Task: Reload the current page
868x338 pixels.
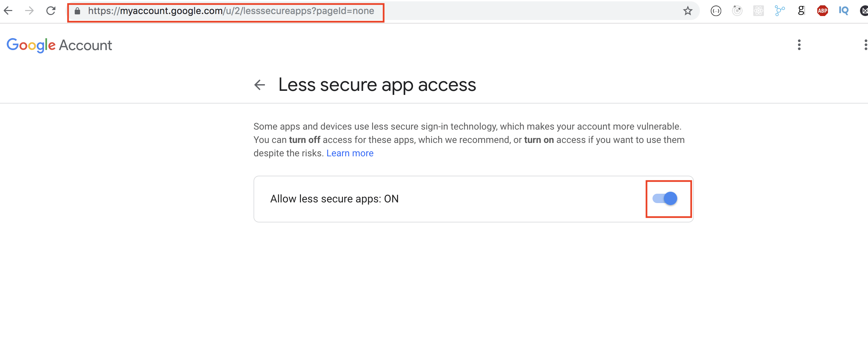Action: [51, 11]
